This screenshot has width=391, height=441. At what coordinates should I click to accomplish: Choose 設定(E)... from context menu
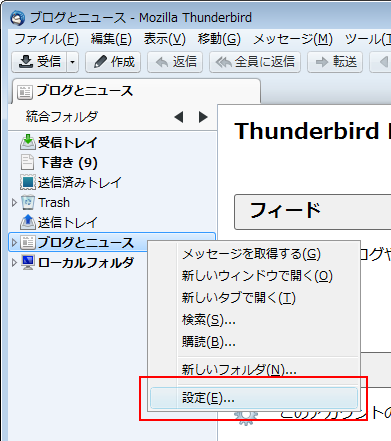[254, 398]
